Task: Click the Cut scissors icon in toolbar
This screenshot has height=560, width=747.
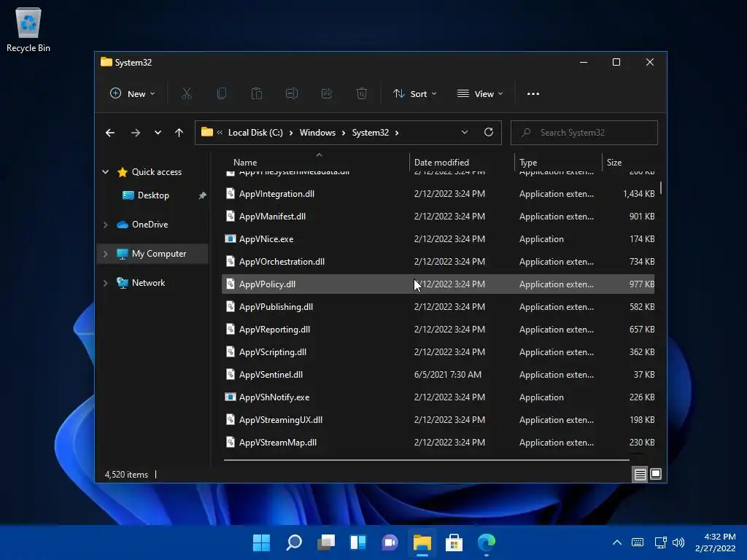Action: (186, 94)
